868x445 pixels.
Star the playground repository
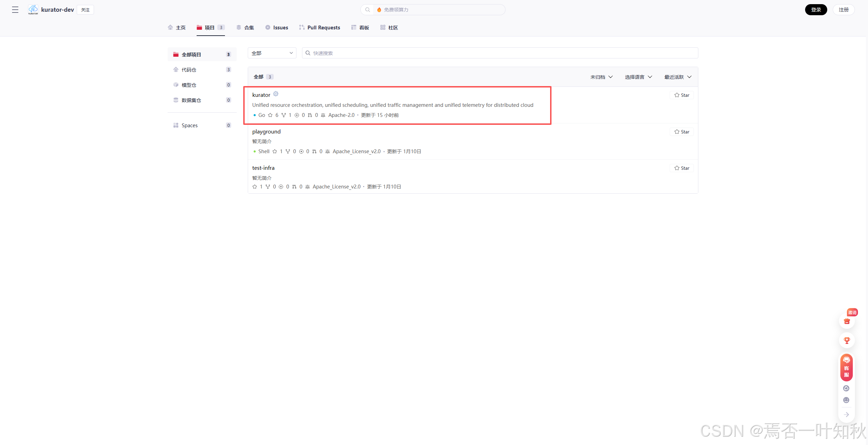click(681, 132)
